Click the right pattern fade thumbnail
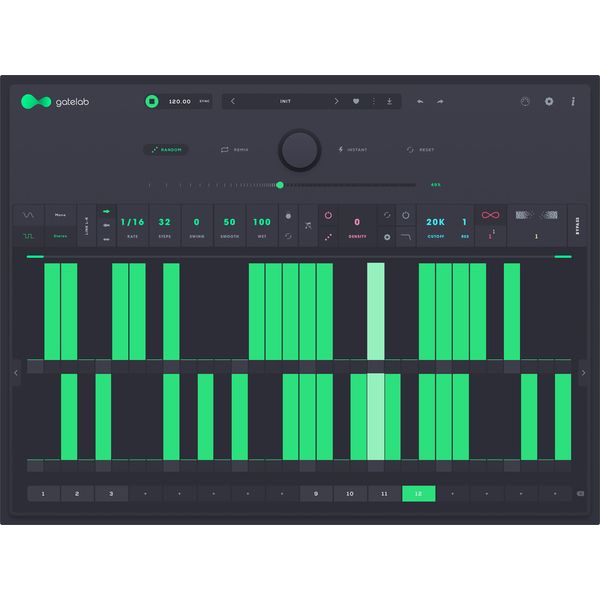The image size is (600, 600). [x=549, y=215]
